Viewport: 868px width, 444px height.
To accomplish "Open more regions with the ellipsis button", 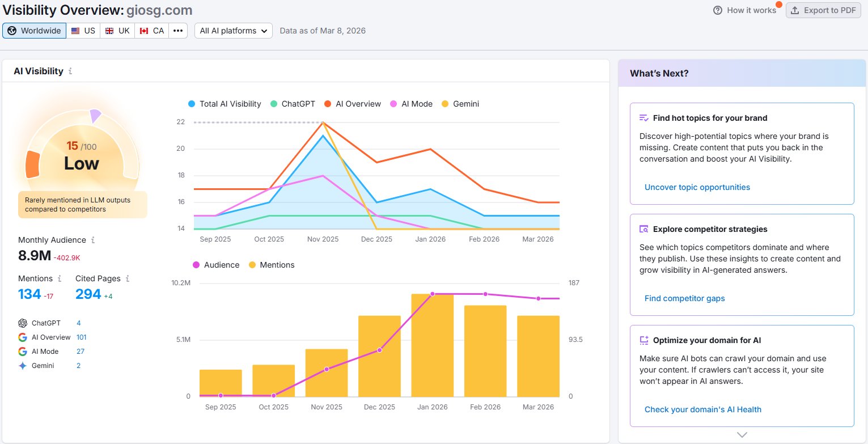I will pos(178,31).
